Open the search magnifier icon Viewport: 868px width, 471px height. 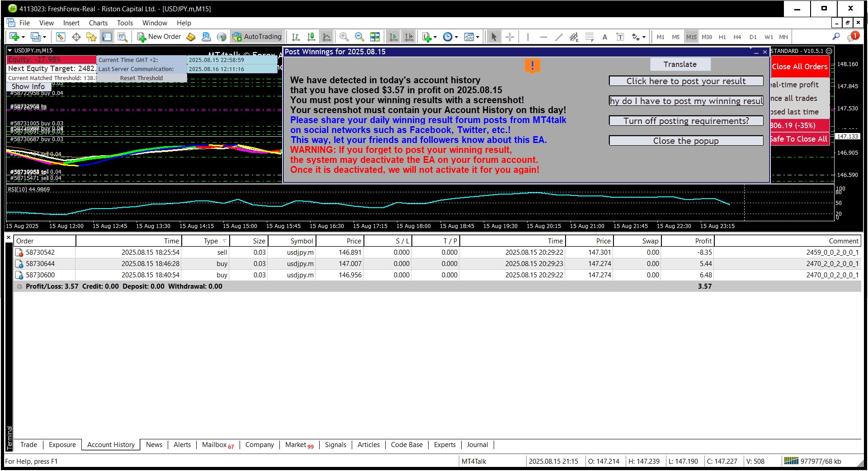click(x=836, y=37)
